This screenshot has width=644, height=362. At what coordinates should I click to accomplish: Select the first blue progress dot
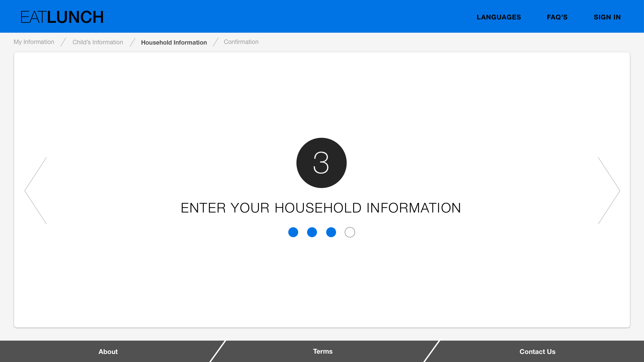click(293, 232)
